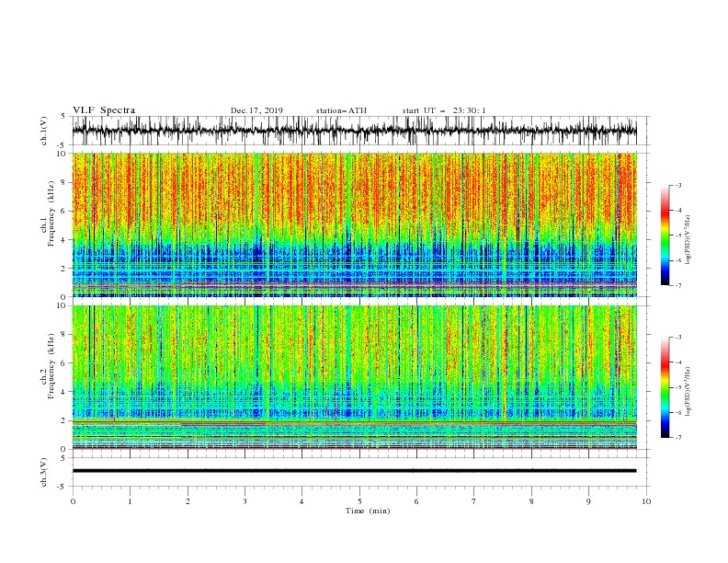Click the time axis tick label "7"
The image size is (728, 563).
pyautogui.click(x=474, y=501)
